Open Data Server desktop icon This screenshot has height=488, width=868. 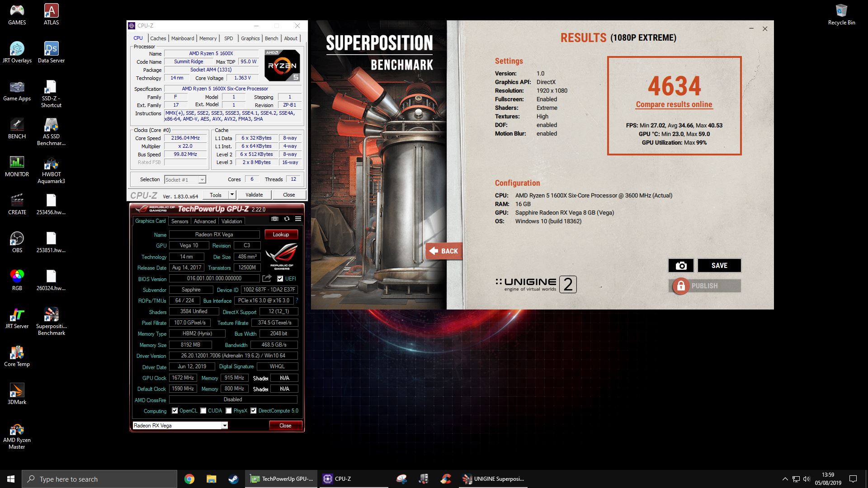(51, 52)
